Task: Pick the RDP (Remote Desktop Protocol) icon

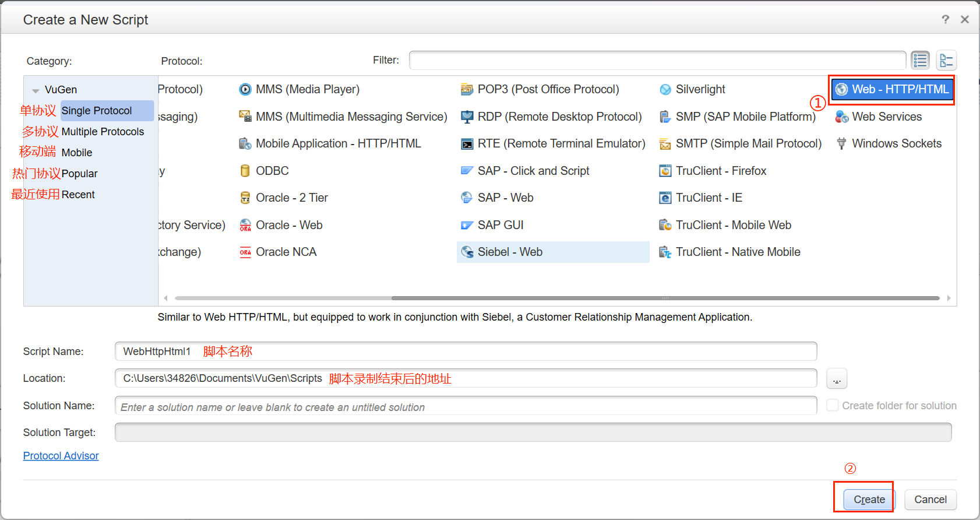Action: [x=467, y=117]
